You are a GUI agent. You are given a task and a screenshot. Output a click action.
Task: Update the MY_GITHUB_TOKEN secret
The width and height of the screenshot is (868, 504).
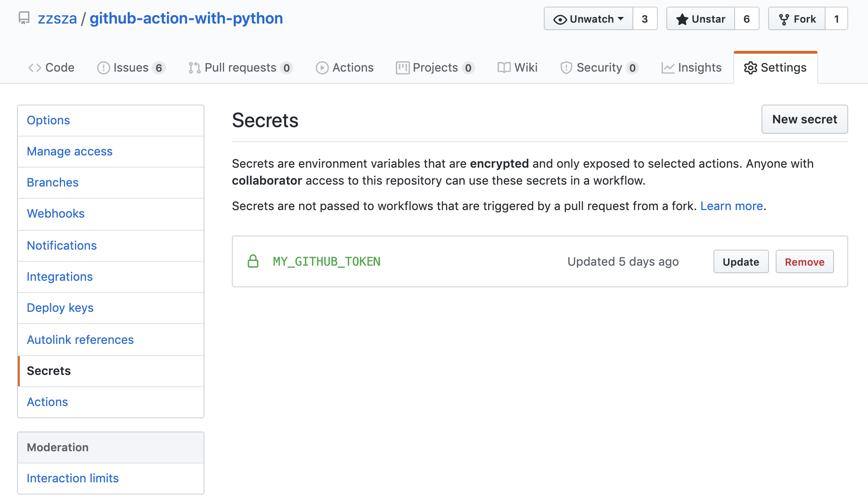pos(741,262)
